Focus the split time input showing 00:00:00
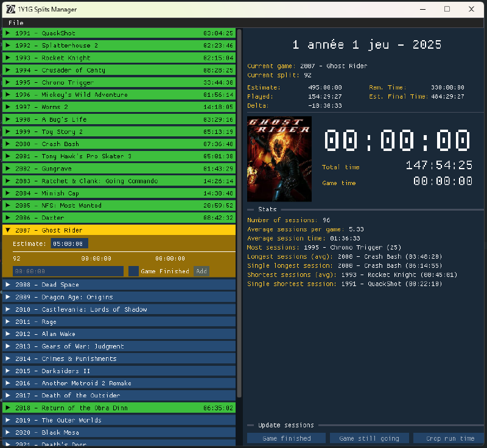 tap(68, 271)
